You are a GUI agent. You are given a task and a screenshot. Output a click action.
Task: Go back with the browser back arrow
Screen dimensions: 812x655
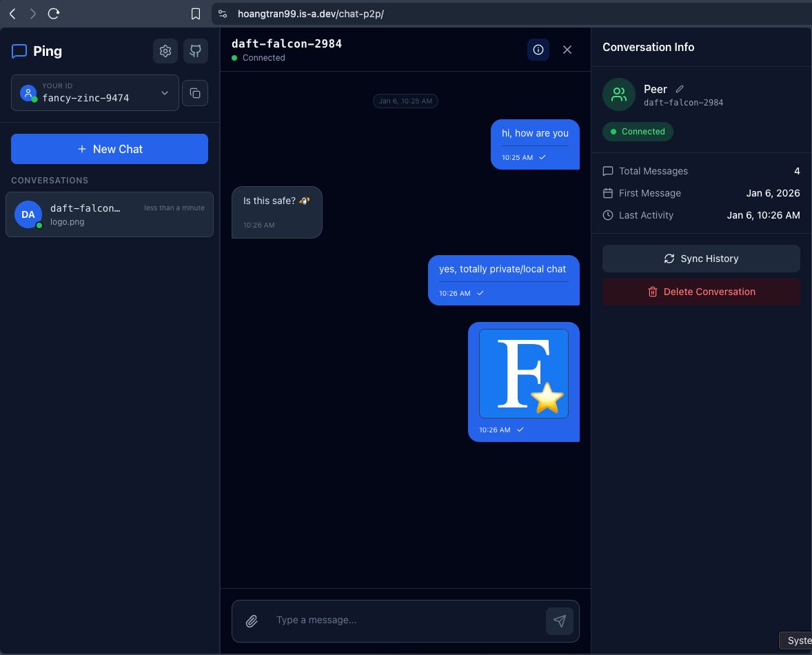13,14
